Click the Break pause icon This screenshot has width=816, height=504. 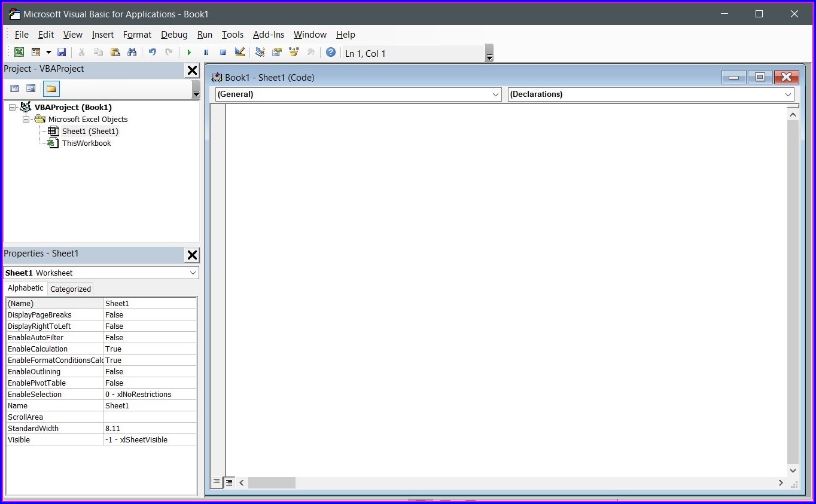pyautogui.click(x=206, y=53)
